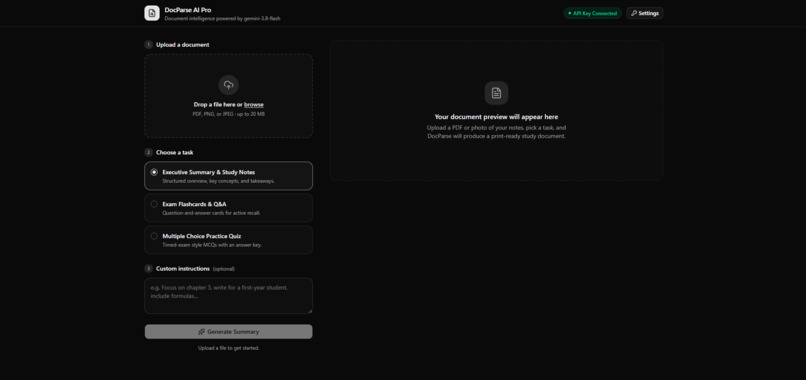
Task: Click the 'Custom instructions' step heading
Action: coord(183,268)
